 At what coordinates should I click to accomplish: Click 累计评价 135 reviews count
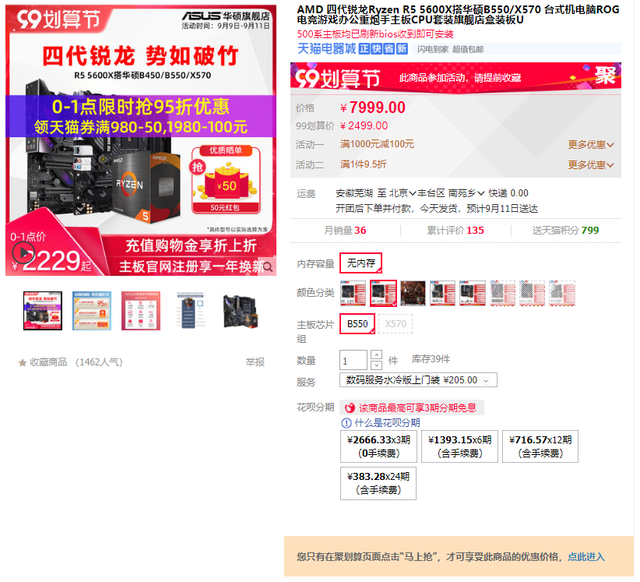click(455, 231)
